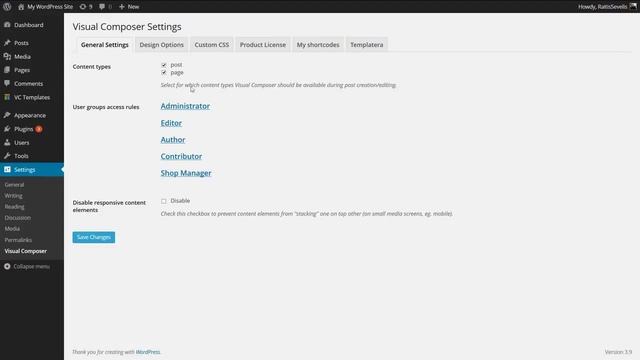Click the user avatar in top right

[633, 6]
